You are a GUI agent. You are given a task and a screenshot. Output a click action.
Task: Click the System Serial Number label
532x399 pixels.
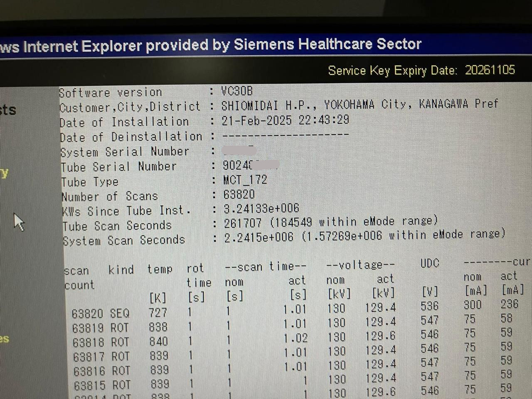pyautogui.click(x=125, y=152)
